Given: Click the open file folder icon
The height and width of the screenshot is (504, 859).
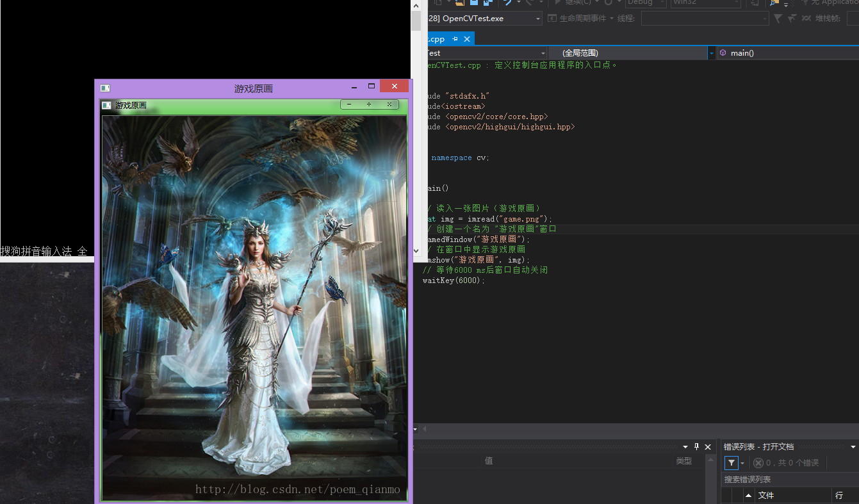Looking at the screenshot, I should (459, 3).
